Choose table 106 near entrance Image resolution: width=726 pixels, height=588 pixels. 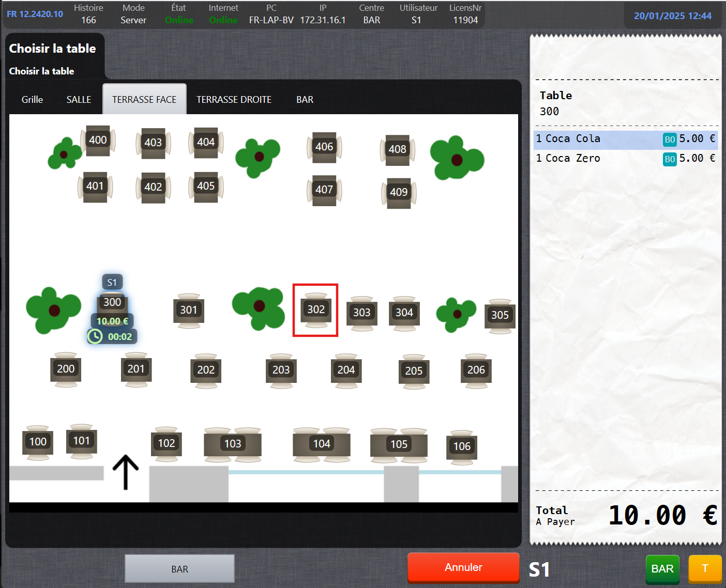tap(462, 446)
